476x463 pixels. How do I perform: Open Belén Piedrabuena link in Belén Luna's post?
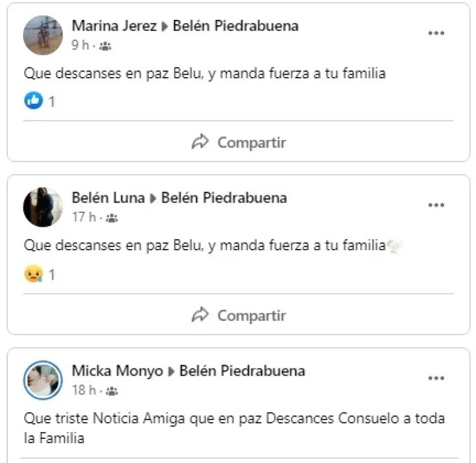[224, 198]
